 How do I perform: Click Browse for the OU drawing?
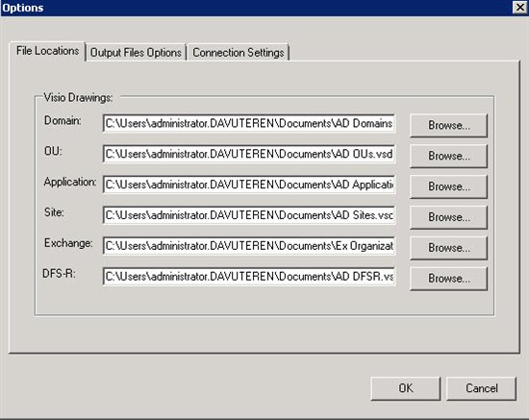pyautogui.click(x=448, y=156)
